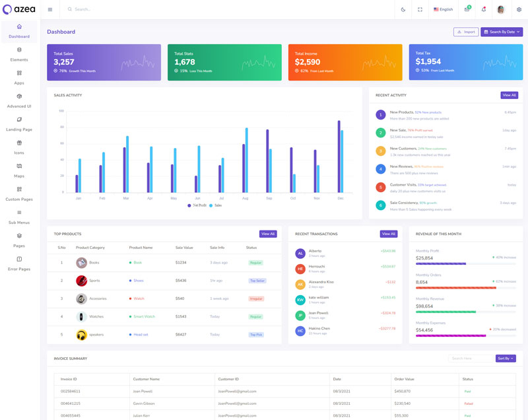This screenshot has width=528, height=420.
Task: Go to Landing Page in the sidebar
Action: coord(19,123)
